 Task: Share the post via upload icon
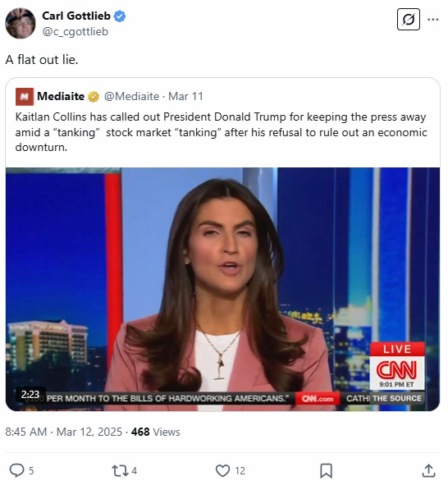428,470
